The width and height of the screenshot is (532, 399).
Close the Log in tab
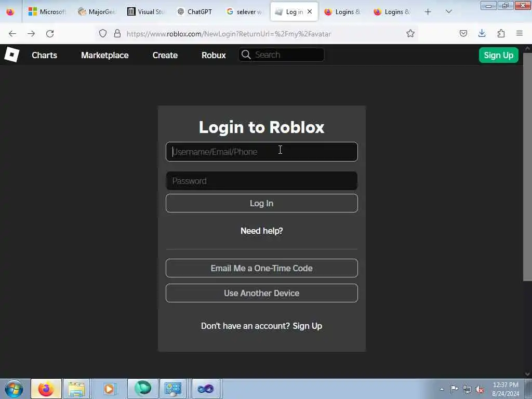click(310, 11)
